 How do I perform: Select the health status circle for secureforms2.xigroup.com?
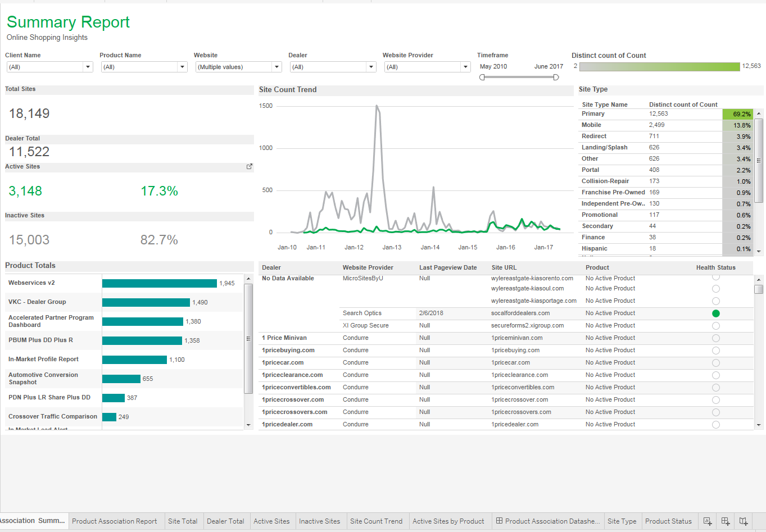pyautogui.click(x=716, y=326)
